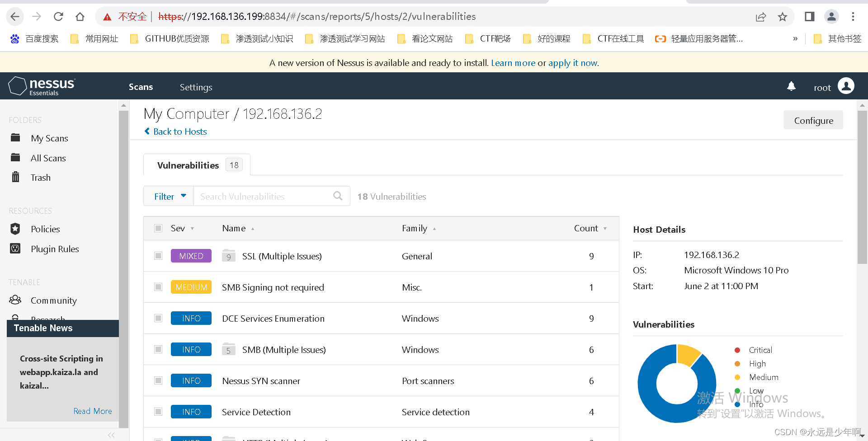Open 百度搜索 bookmark
This screenshot has width=868, height=441.
point(34,39)
